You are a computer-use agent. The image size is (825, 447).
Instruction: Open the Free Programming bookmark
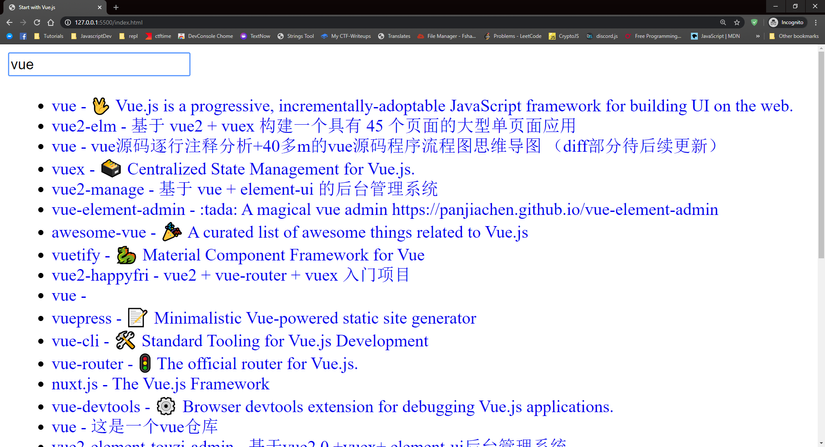coord(652,36)
